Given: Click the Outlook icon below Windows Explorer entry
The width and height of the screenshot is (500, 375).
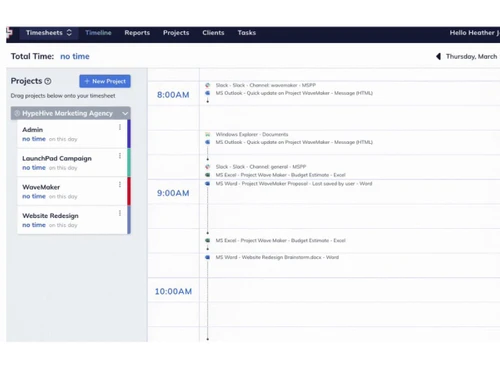Looking at the screenshot, I should pos(208,142).
